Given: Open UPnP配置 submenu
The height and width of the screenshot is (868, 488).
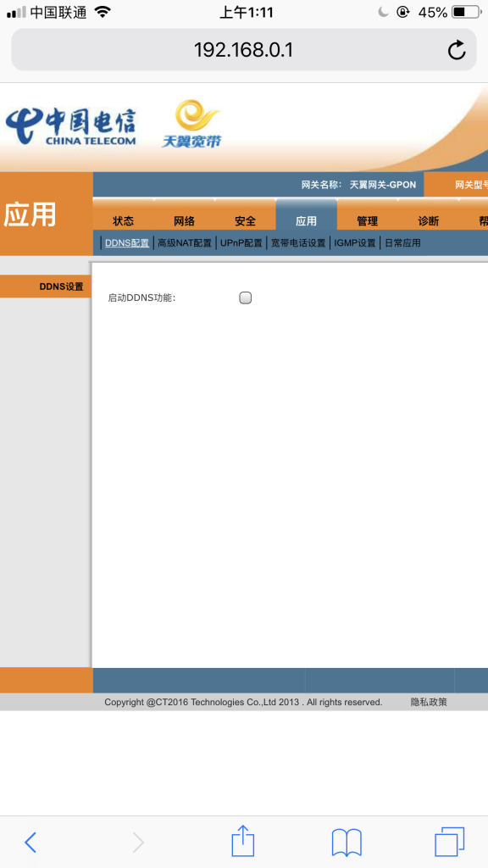Looking at the screenshot, I should pyautogui.click(x=241, y=243).
